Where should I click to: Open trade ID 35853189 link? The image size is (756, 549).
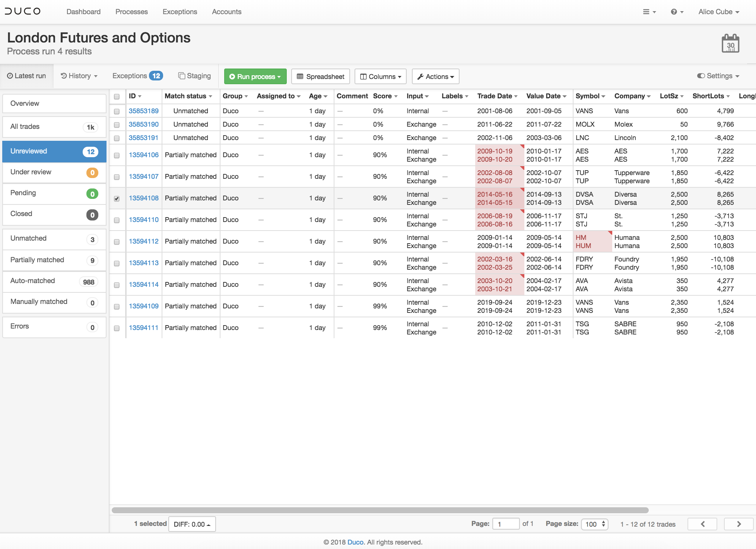click(143, 111)
